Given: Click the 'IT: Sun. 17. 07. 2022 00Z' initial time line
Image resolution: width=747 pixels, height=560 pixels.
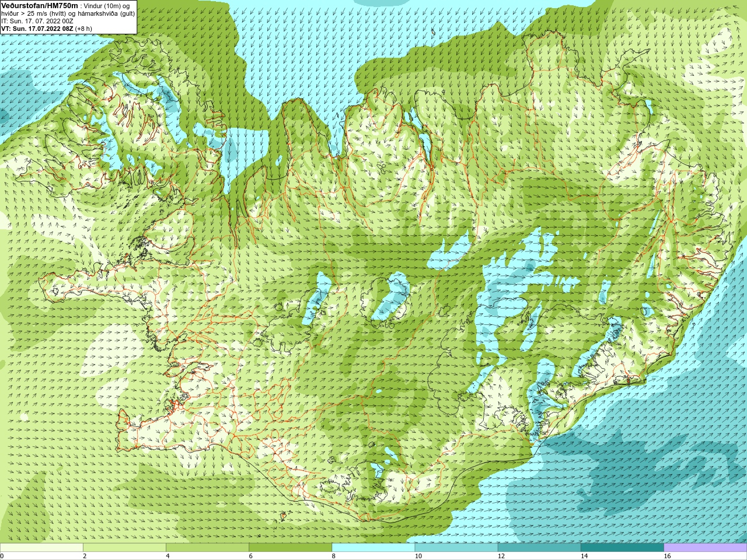Looking at the screenshot, I should [37, 21].
